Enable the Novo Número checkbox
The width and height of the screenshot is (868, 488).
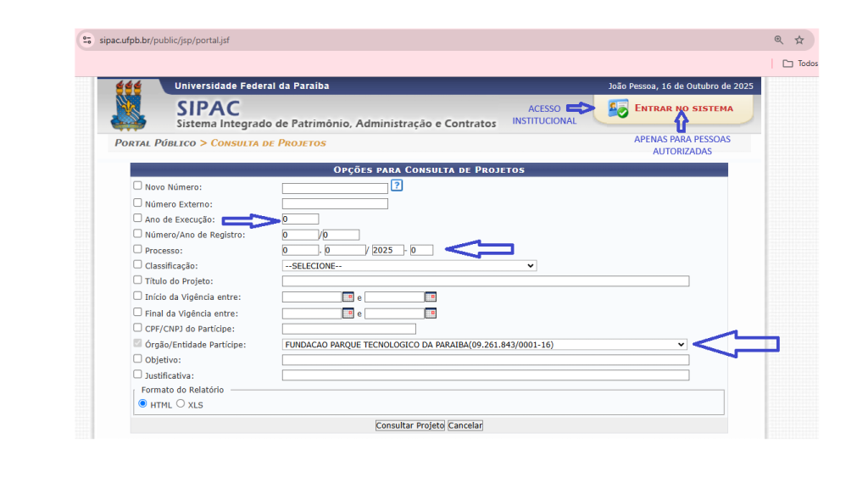137,186
